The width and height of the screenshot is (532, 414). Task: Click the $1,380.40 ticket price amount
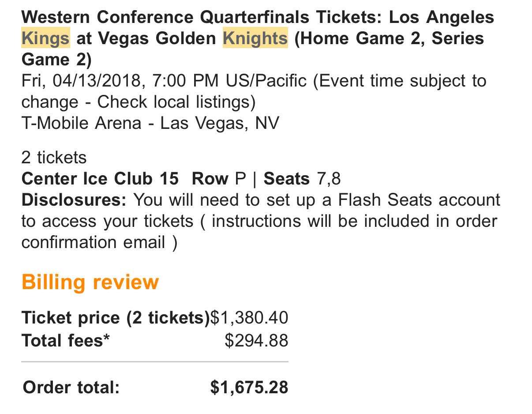click(x=249, y=318)
